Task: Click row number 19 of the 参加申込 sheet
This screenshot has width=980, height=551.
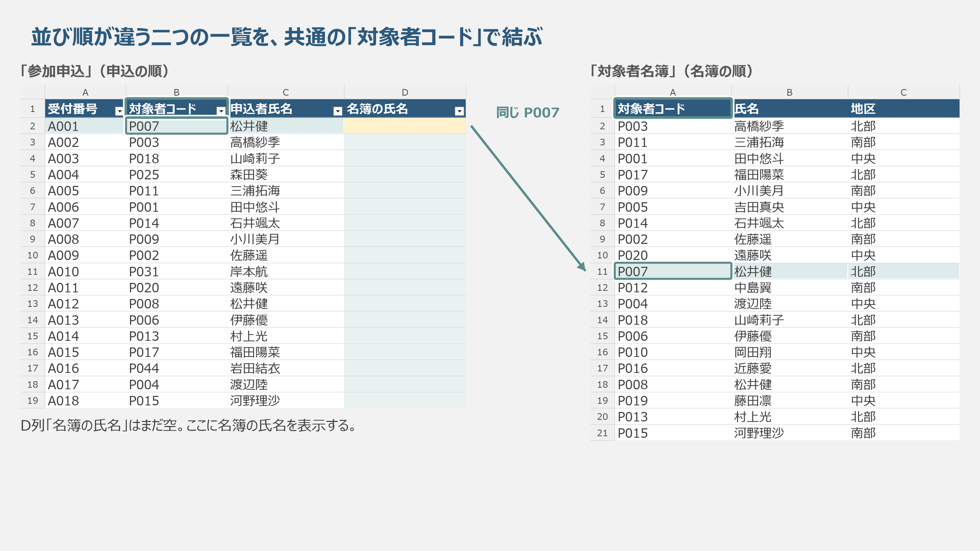Action: (x=33, y=400)
